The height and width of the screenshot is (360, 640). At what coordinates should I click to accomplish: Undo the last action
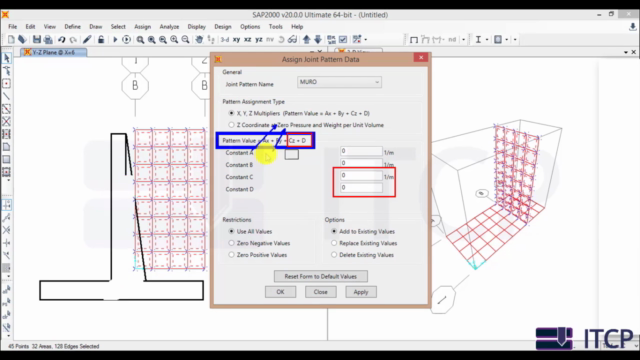[x=61, y=39]
